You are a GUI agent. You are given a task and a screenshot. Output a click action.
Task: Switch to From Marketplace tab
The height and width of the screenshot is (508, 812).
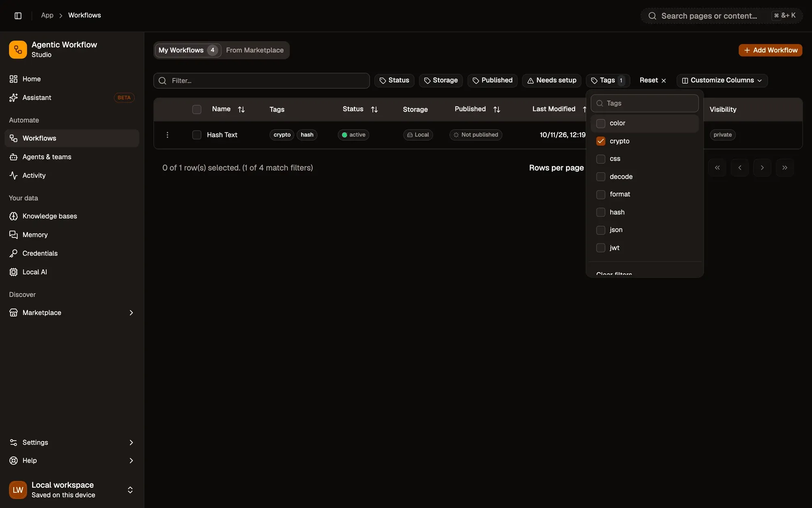(x=255, y=50)
